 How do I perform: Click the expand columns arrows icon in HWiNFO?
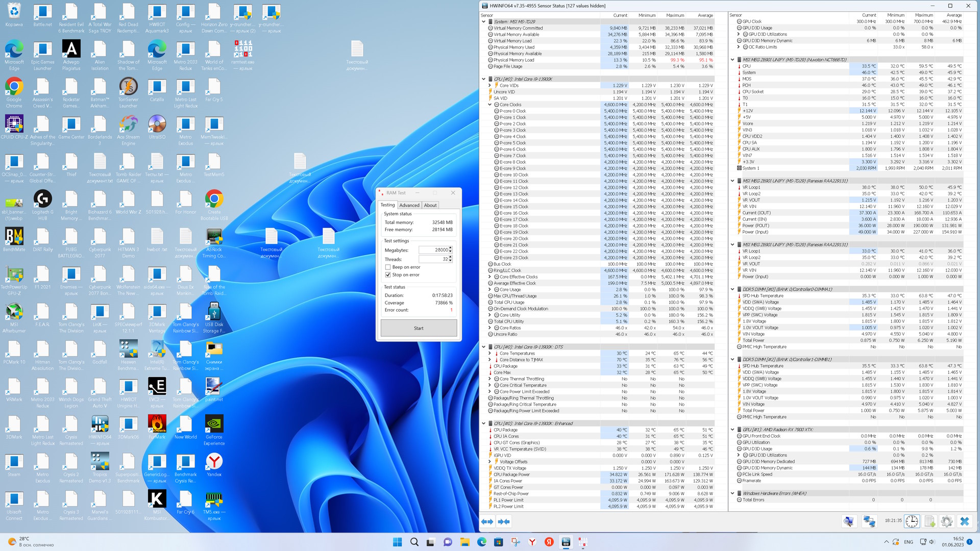[487, 521]
